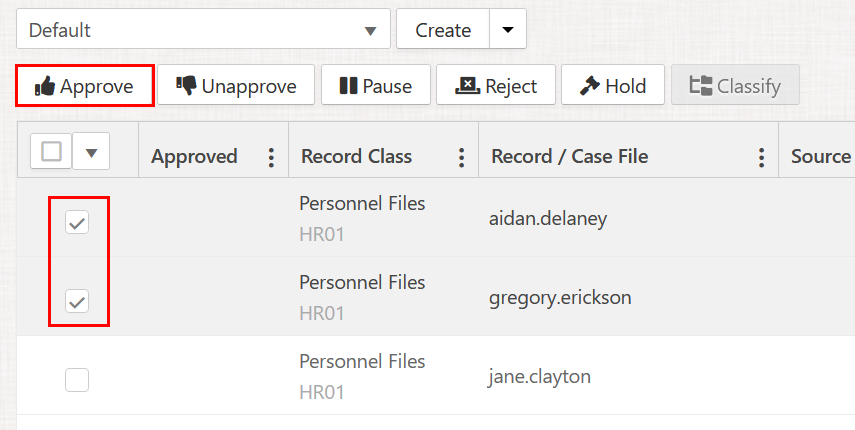Open the Default view dropdown
855x430 pixels.
(203, 30)
